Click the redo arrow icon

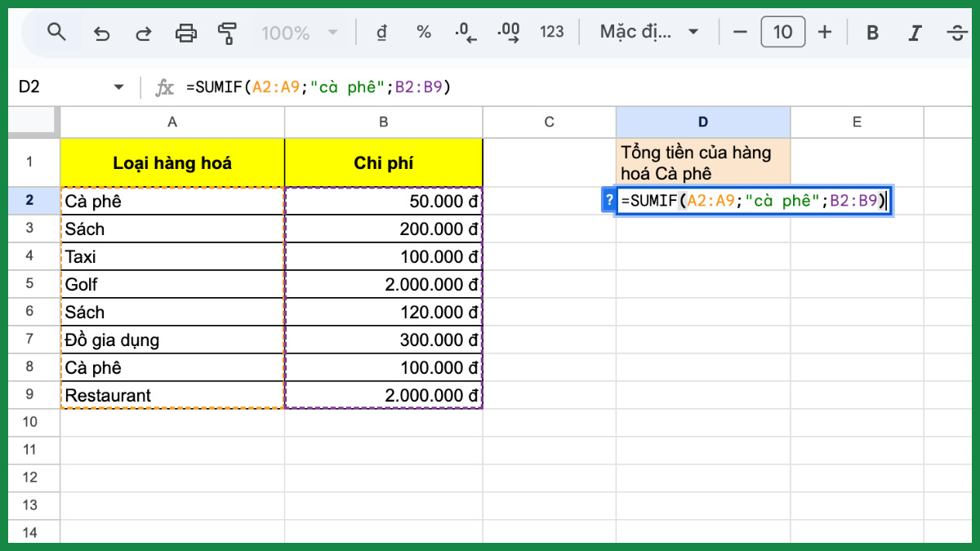144,33
